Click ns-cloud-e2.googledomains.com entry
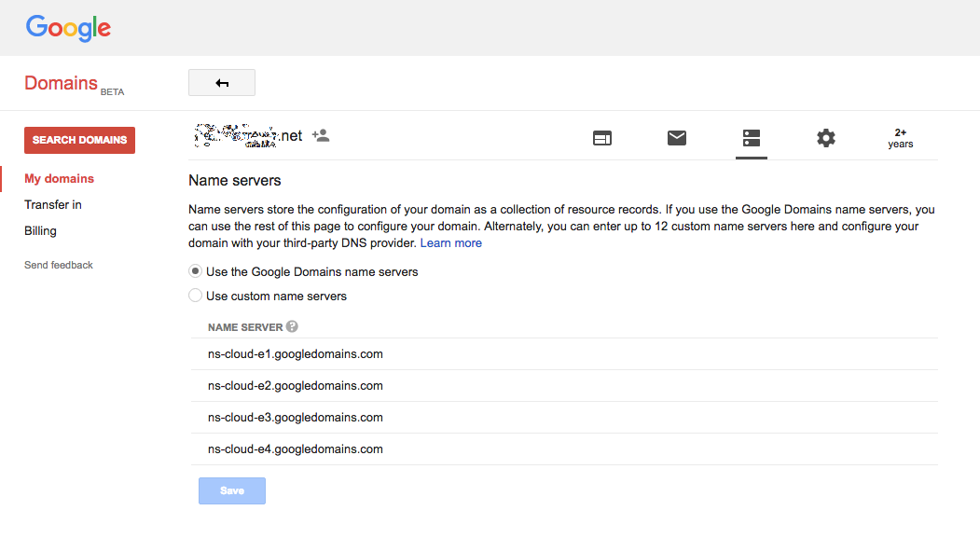This screenshot has width=980, height=538. click(x=296, y=386)
